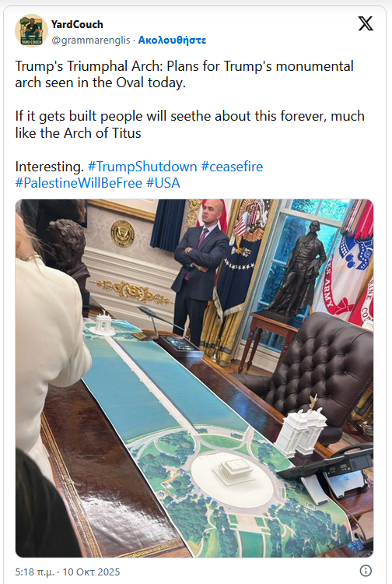Click the Trump's Triumphal Arch paragraph text
The image size is (392, 584).
click(184, 74)
